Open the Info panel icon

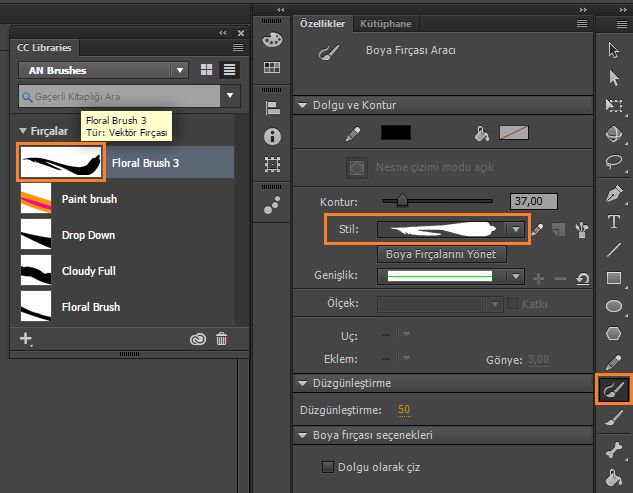272,136
